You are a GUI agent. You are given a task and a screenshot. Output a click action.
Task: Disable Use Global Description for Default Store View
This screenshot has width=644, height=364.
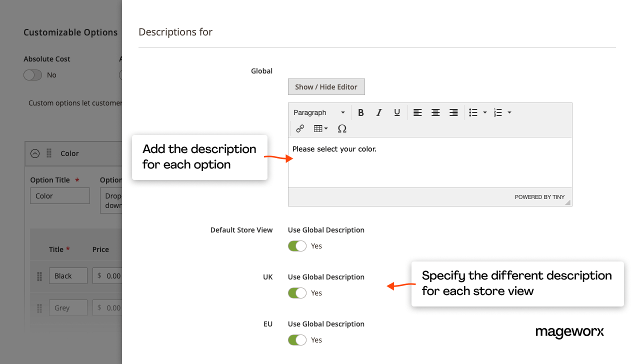pos(297,246)
